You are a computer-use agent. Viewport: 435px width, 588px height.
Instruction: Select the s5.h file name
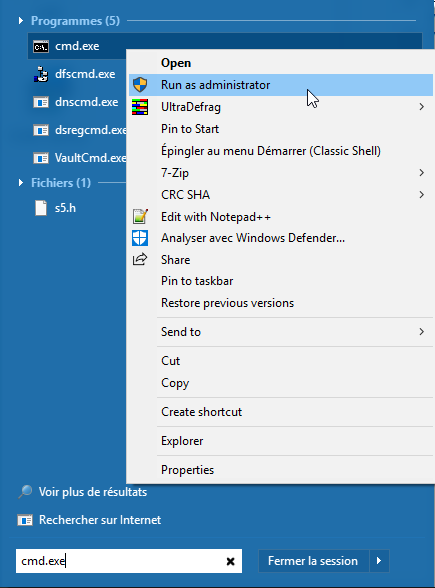[x=65, y=208]
